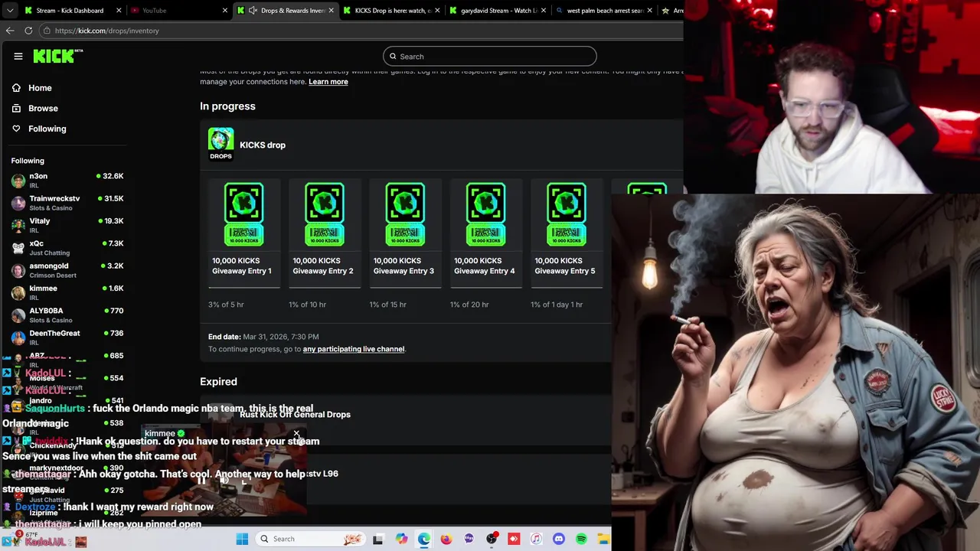Click the End date Mar 31, 2026 text
This screenshot has height=551, width=980.
pos(263,337)
